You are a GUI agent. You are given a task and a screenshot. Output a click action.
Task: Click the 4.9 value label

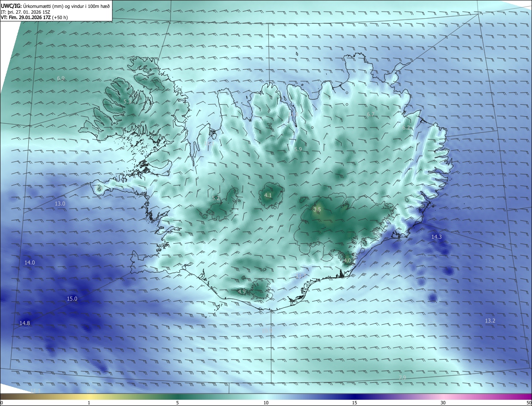242,292
